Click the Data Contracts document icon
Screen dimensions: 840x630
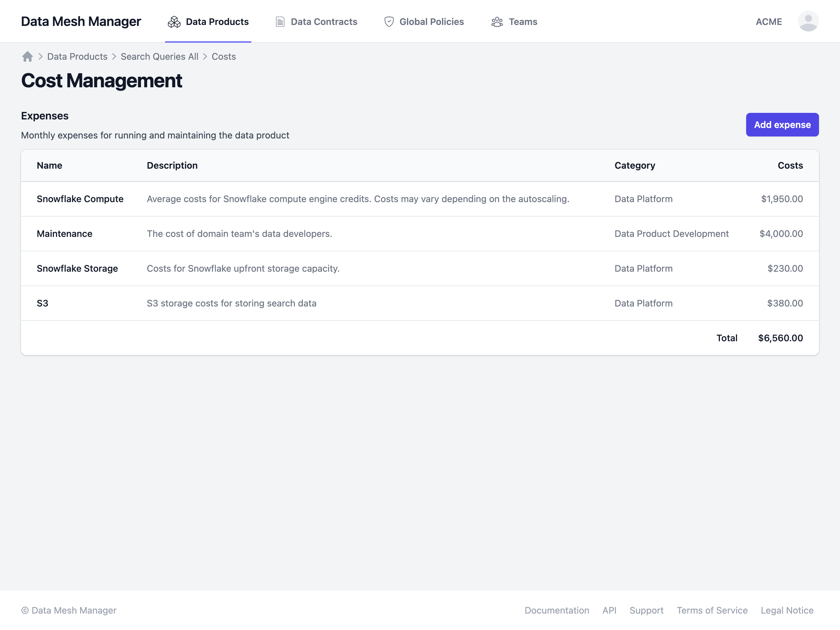click(280, 22)
